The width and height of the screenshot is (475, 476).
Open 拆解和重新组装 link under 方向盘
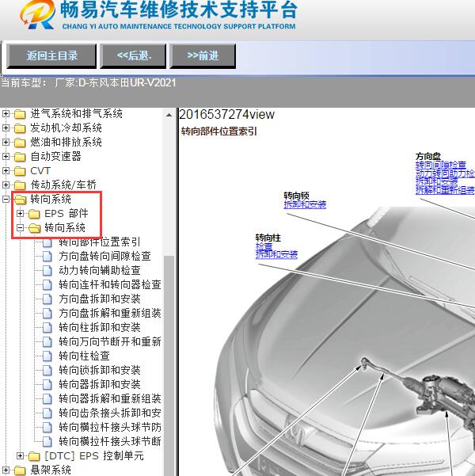coord(445,190)
